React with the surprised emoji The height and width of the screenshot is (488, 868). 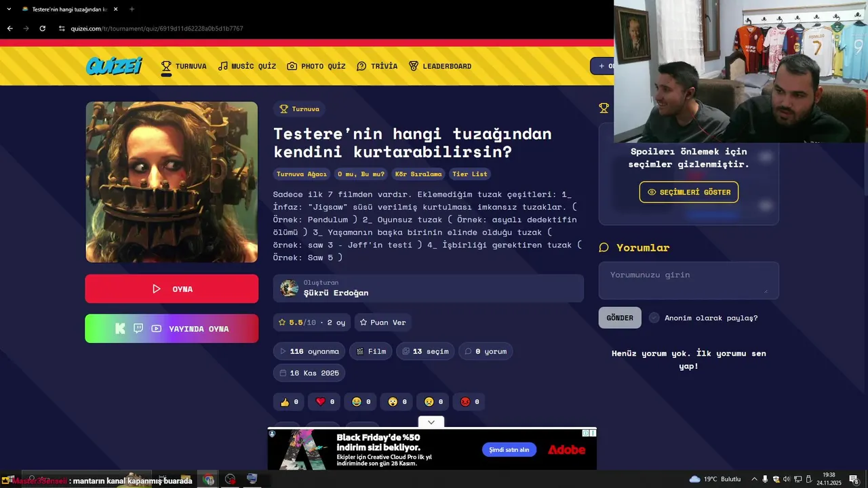pyautogui.click(x=397, y=402)
